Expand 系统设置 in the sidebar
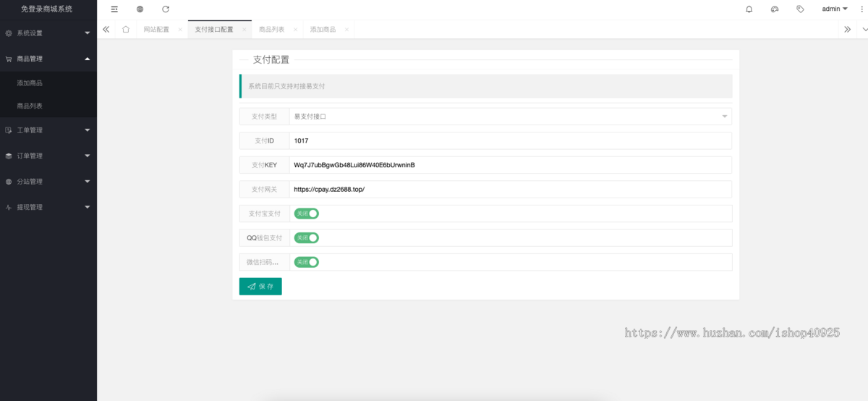868x401 pixels. (x=48, y=33)
